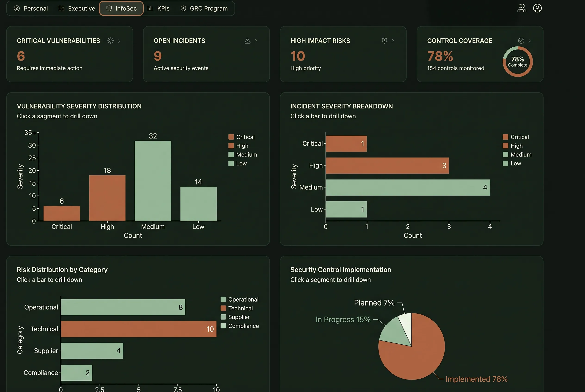
Task: Click the Medium bar showing 32 vulnerabilities
Action: click(x=153, y=181)
